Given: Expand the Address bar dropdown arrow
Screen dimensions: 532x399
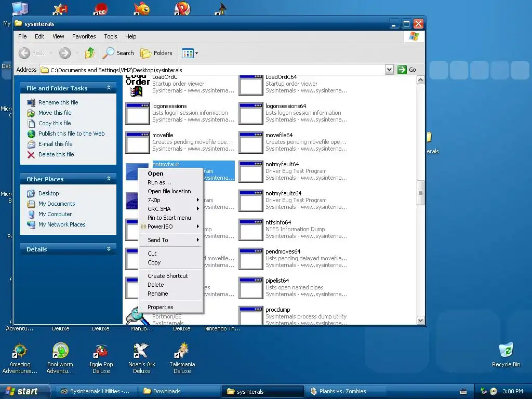Looking at the screenshot, I should click(x=389, y=70).
